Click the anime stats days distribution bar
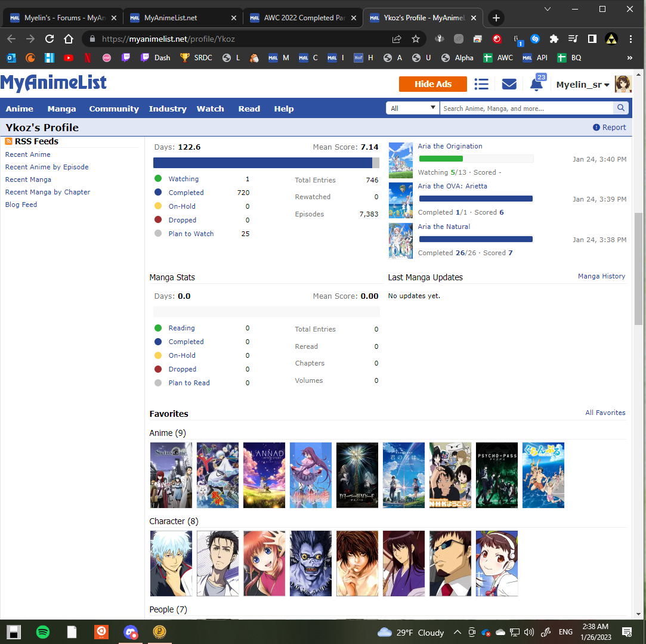 coord(266,163)
